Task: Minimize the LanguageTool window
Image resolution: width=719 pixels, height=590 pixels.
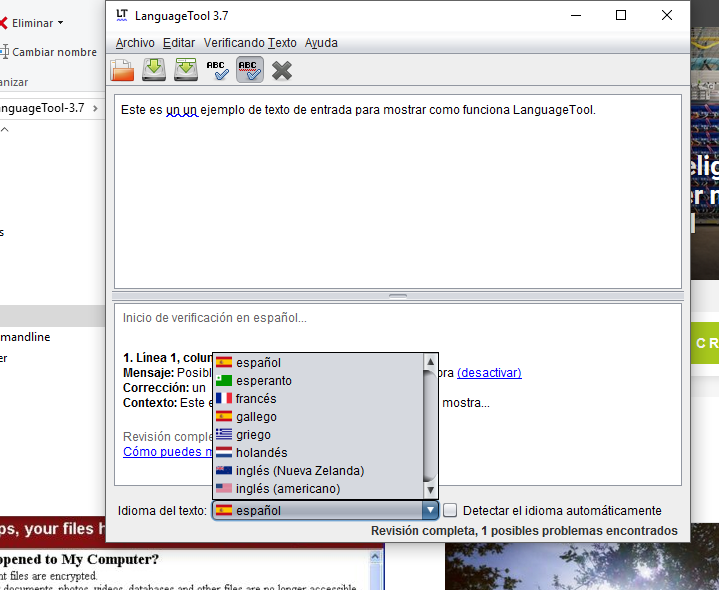Action: (576, 16)
